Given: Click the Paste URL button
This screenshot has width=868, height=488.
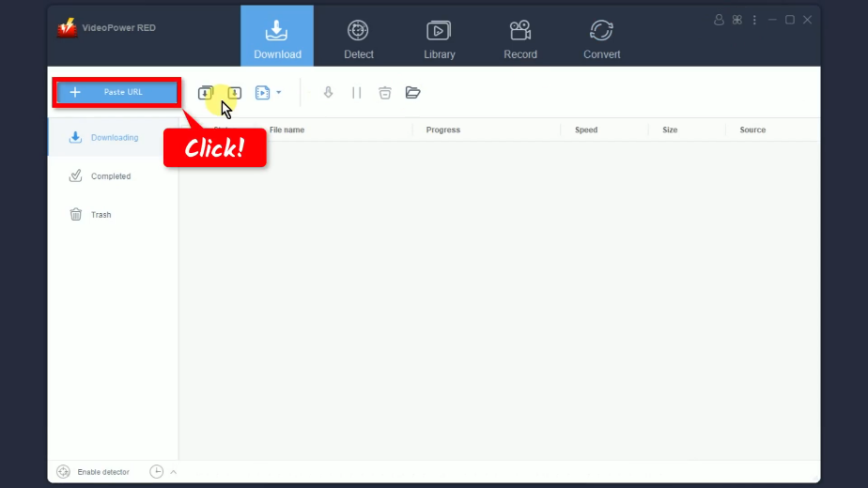Looking at the screenshot, I should [116, 92].
